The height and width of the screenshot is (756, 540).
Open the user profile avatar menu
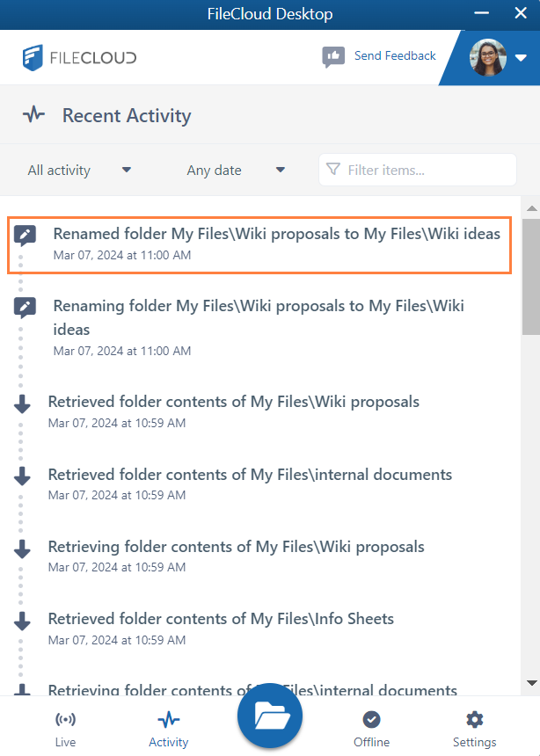498,58
